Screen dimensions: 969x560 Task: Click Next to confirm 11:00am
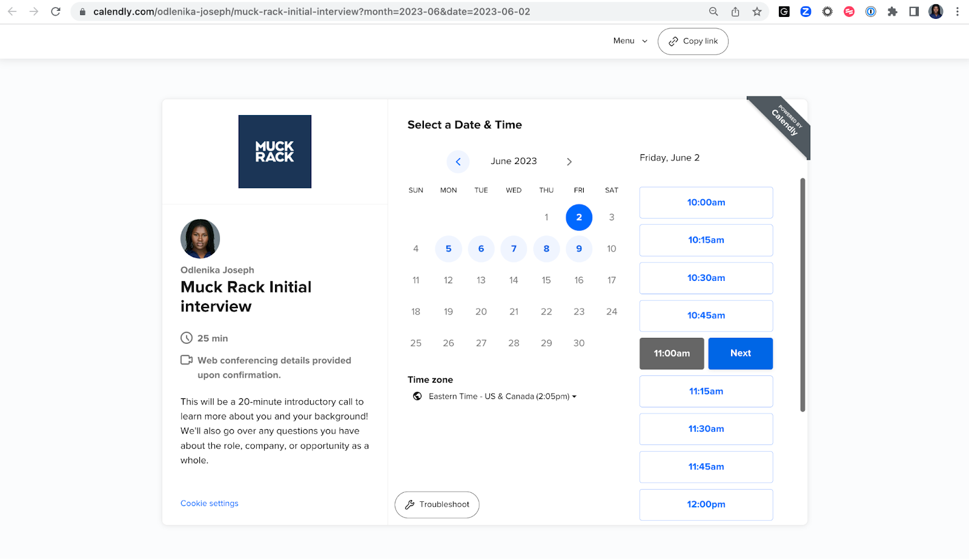(741, 354)
